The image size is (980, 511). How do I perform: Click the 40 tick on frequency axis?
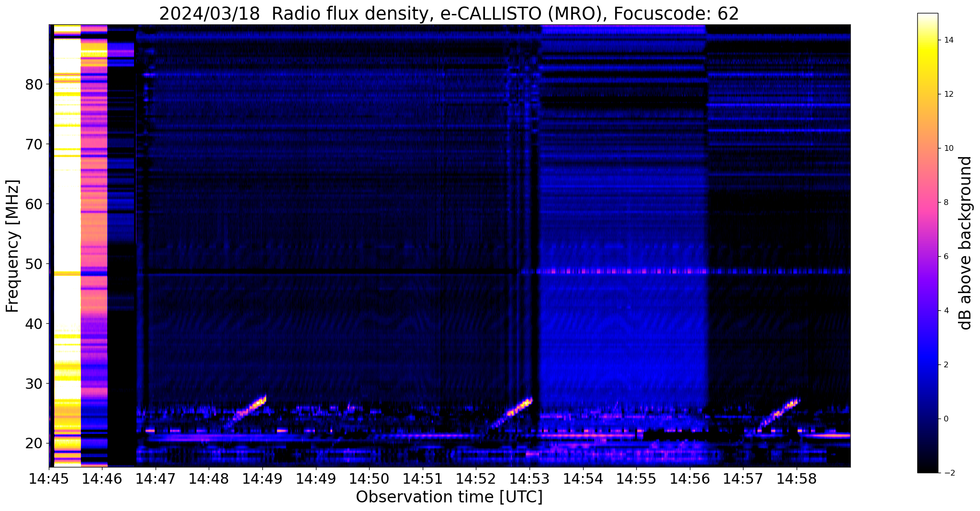(x=34, y=324)
